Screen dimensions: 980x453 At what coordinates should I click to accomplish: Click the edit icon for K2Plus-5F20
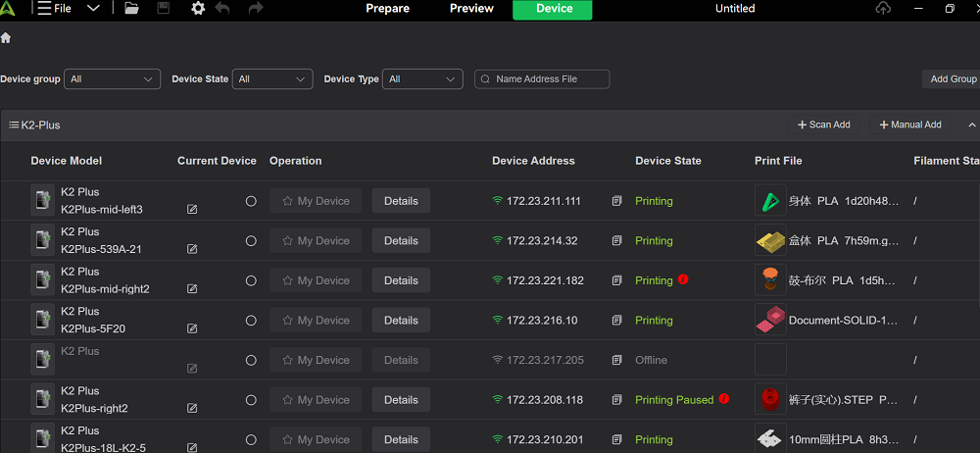192,328
